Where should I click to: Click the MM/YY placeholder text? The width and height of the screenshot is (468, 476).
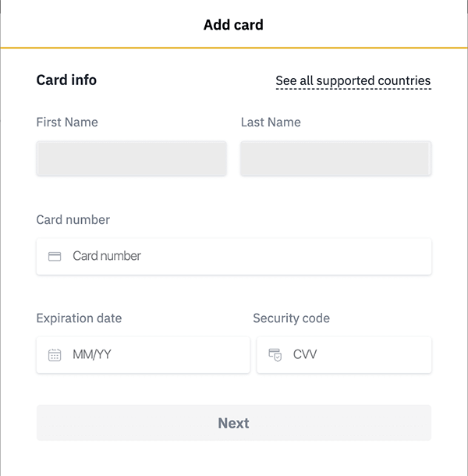point(92,354)
